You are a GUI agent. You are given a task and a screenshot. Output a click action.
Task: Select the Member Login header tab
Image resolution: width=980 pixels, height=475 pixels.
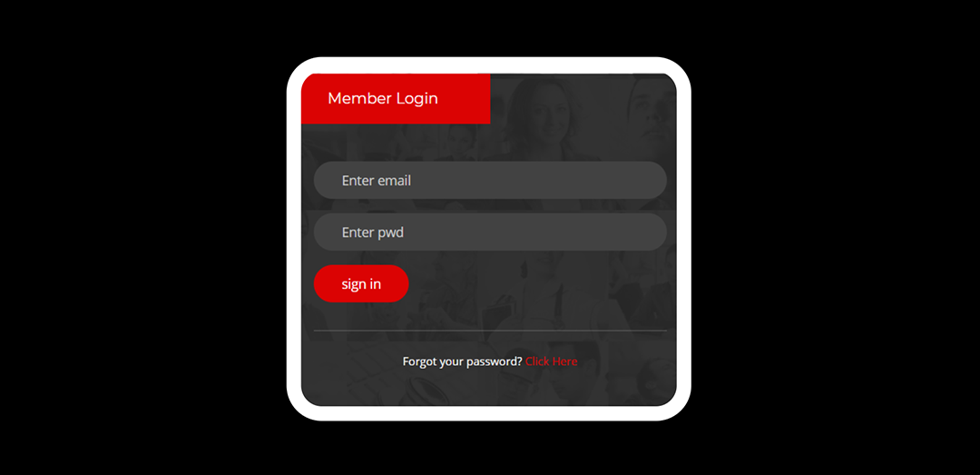click(396, 99)
